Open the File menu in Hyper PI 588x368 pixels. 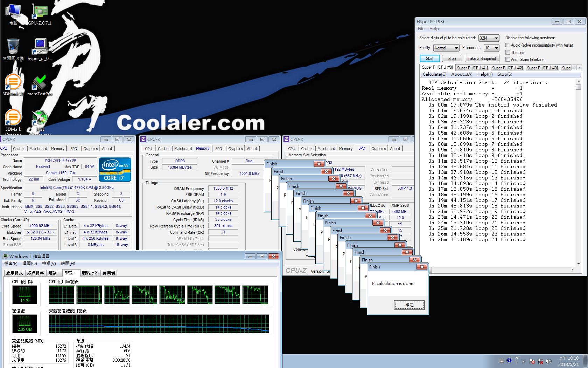(x=421, y=29)
